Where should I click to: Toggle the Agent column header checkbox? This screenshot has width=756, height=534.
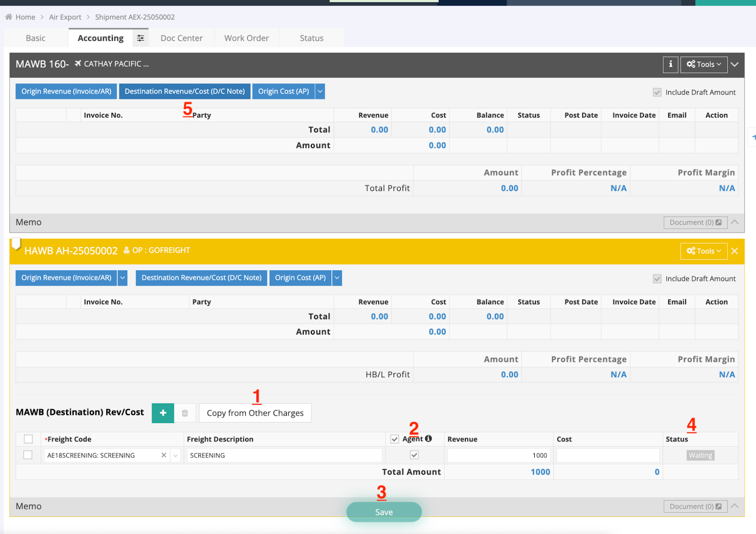point(395,439)
